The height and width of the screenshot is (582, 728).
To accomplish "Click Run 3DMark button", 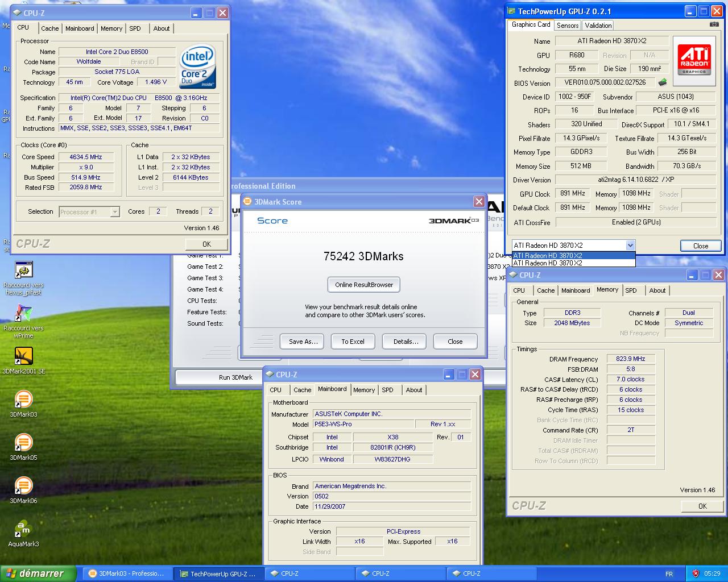I will coord(236,377).
